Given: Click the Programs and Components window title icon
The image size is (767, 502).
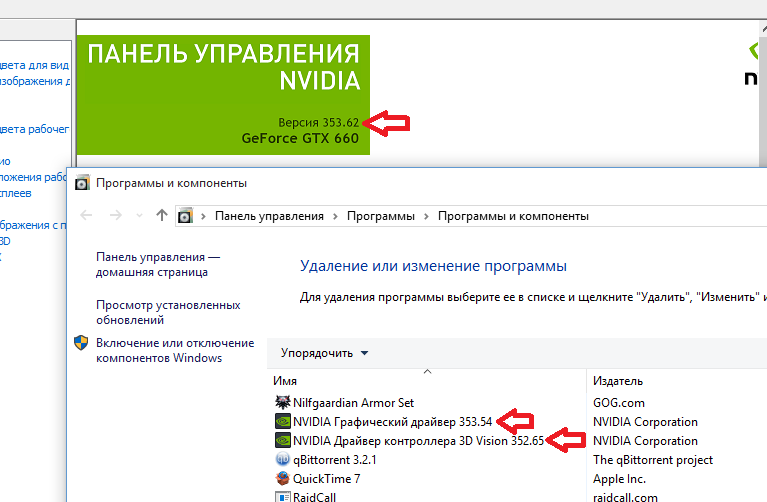Looking at the screenshot, I should coord(82,183).
